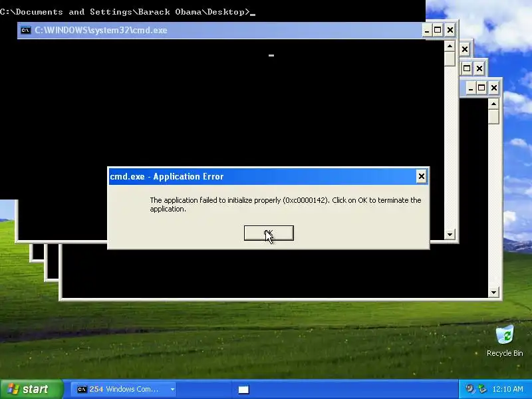The height and width of the screenshot is (399, 532).
Task: Maximize the third stacked cmd window behind
Action: (467, 68)
